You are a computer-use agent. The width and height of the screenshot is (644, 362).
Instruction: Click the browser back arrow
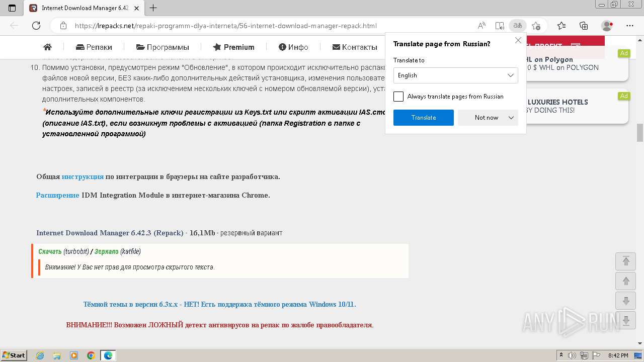click(14, 26)
